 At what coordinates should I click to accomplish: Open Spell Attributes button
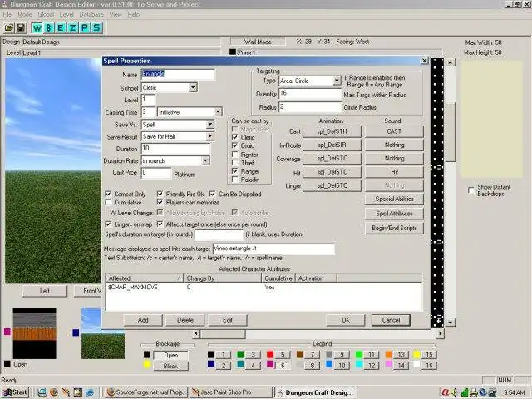tap(394, 214)
